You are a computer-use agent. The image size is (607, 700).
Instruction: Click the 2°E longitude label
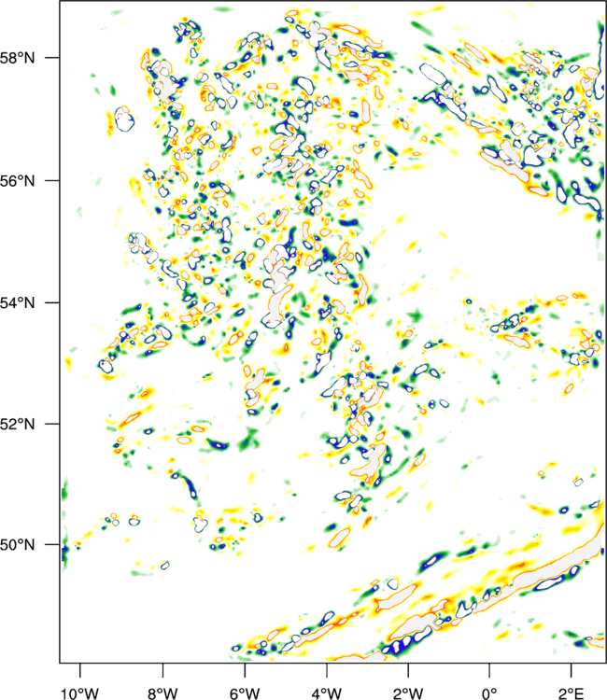pos(571,693)
